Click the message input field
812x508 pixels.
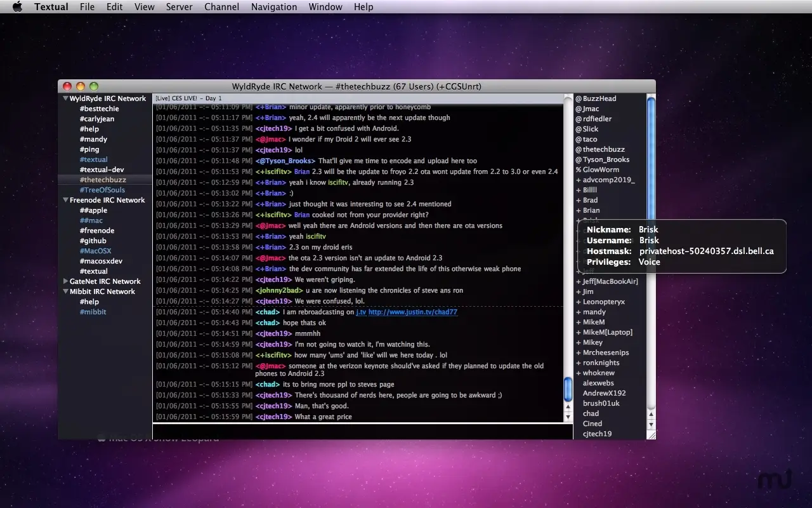coord(363,432)
